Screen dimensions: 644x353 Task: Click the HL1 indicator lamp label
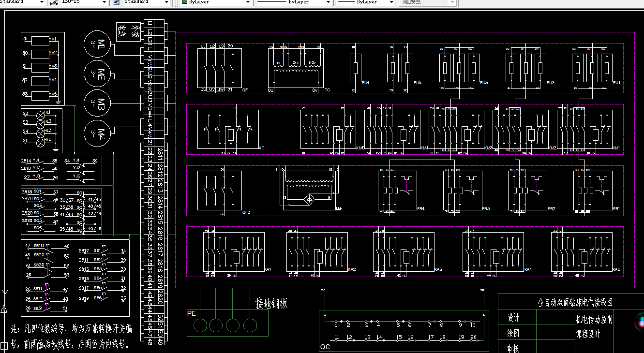[x=47, y=112]
